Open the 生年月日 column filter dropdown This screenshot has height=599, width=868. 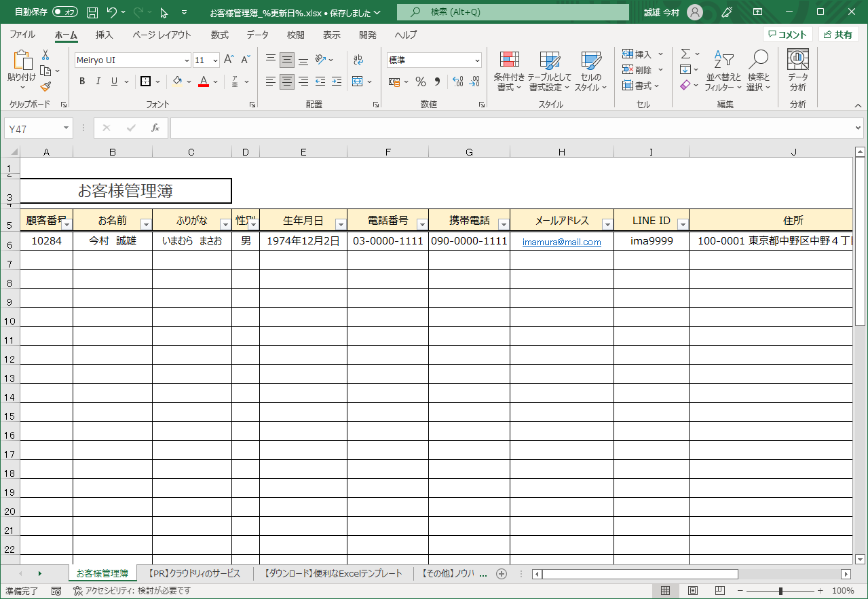[x=340, y=224]
